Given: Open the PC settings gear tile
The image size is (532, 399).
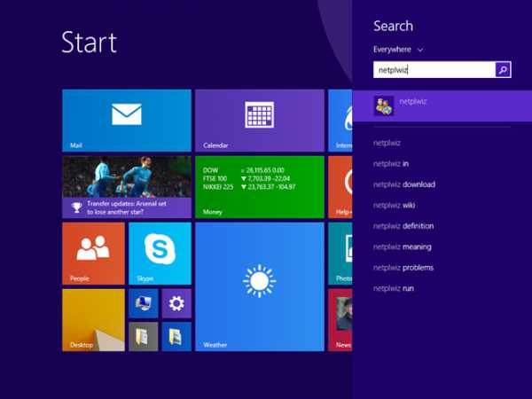Looking at the screenshot, I should [x=176, y=303].
